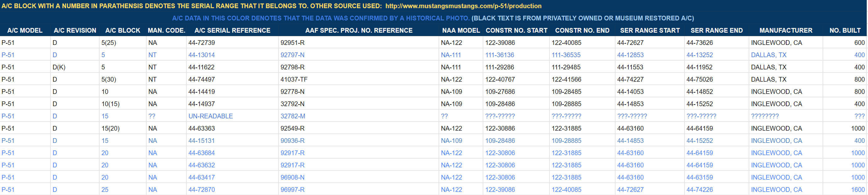Click the AAF SPEC. PROJ. NO. REFERENCE header

(x=359, y=30)
